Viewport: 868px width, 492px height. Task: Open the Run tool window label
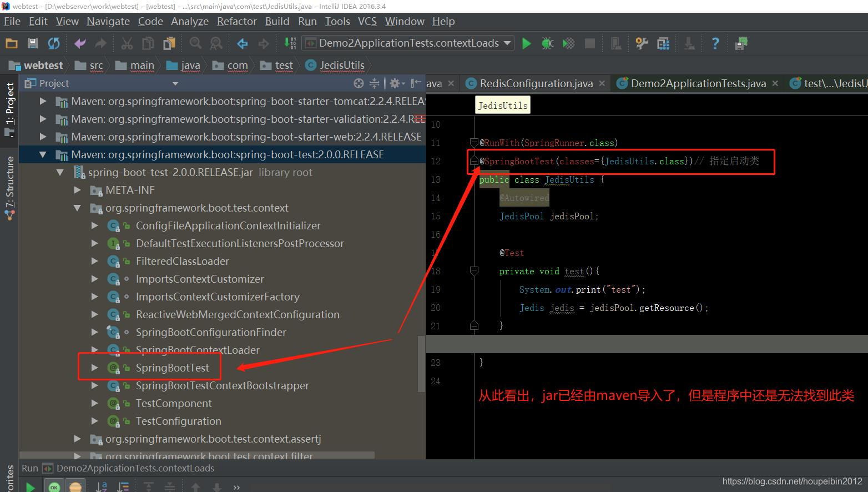pyautogui.click(x=29, y=468)
